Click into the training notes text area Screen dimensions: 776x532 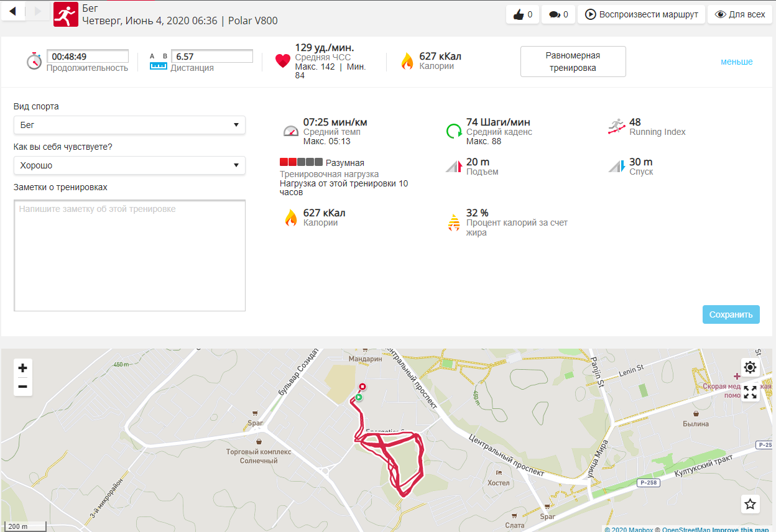point(129,255)
